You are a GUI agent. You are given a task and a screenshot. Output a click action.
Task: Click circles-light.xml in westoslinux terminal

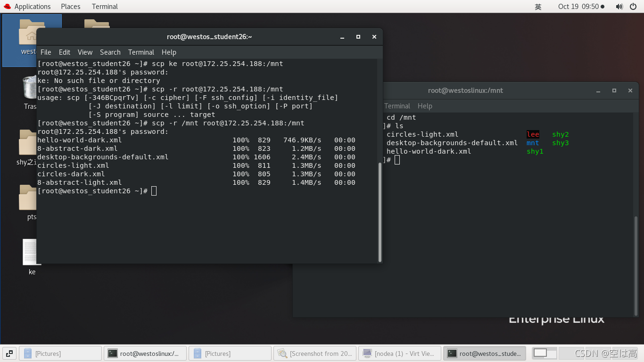click(422, 134)
